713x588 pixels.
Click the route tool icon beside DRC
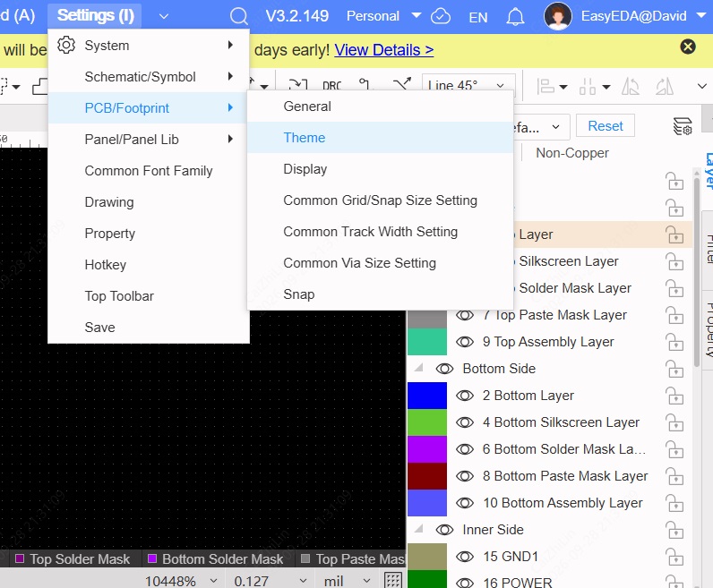pos(366,84)
